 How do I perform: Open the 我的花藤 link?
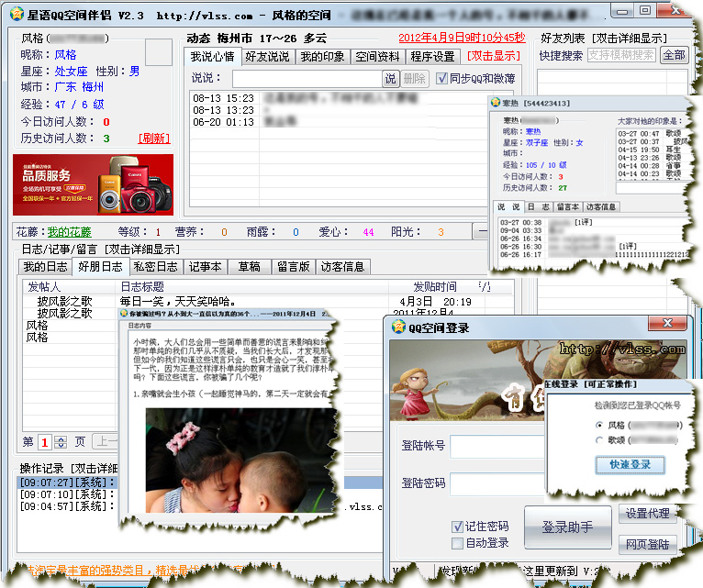point(69,232)
